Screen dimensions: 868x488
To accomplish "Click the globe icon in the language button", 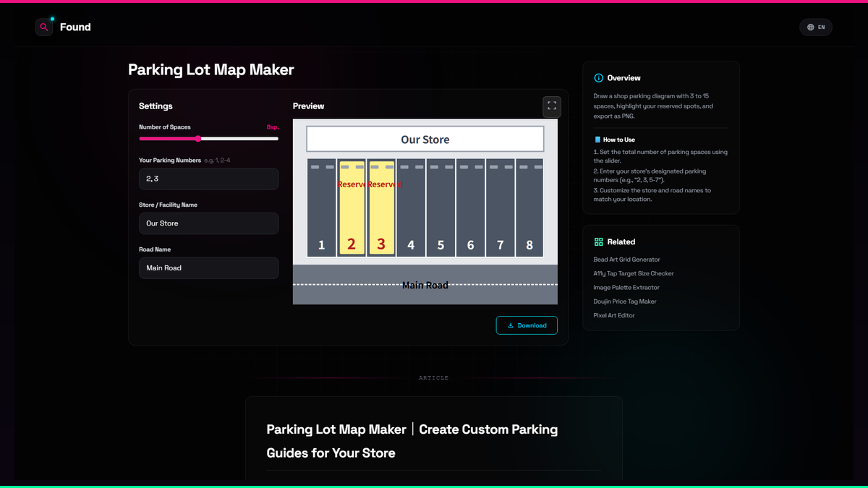I will coord(810,27).
